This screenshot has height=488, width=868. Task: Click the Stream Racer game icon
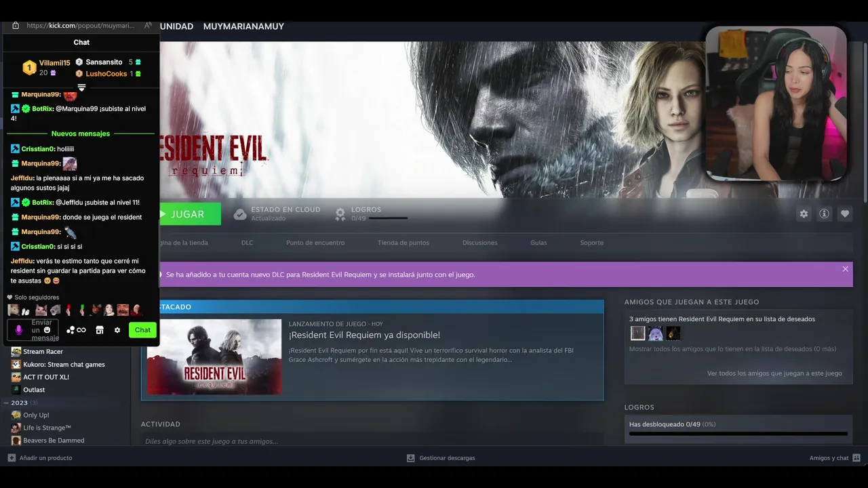(16, 351)
